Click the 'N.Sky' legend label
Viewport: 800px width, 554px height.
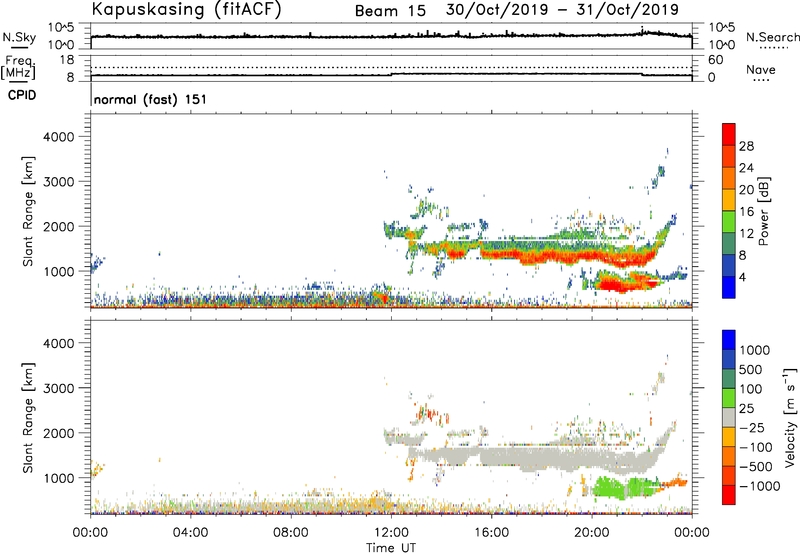[x=19, y=37]
